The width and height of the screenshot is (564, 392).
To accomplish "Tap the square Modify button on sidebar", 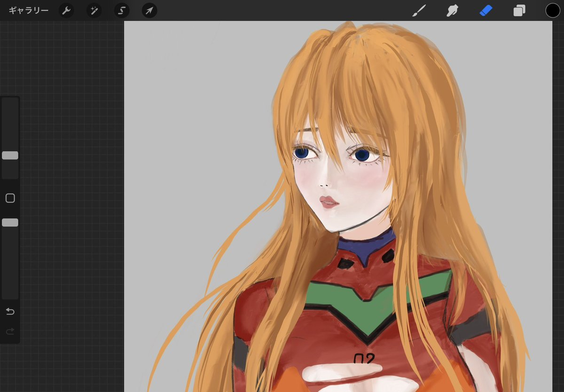I will tap(10, 198).
